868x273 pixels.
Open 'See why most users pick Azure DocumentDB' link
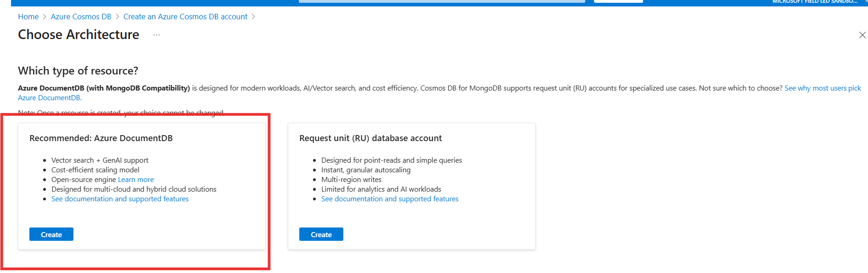[822, 88]
